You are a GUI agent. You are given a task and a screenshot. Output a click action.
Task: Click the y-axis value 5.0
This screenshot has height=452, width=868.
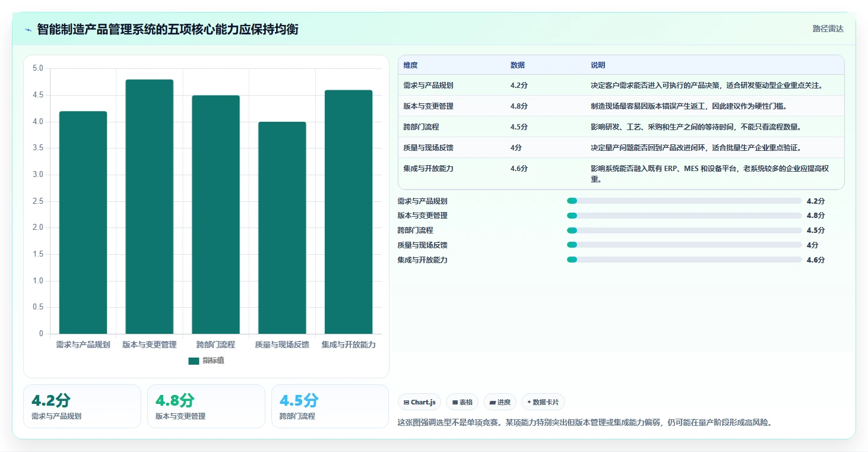pyautogui.click(x=38, y=68)
